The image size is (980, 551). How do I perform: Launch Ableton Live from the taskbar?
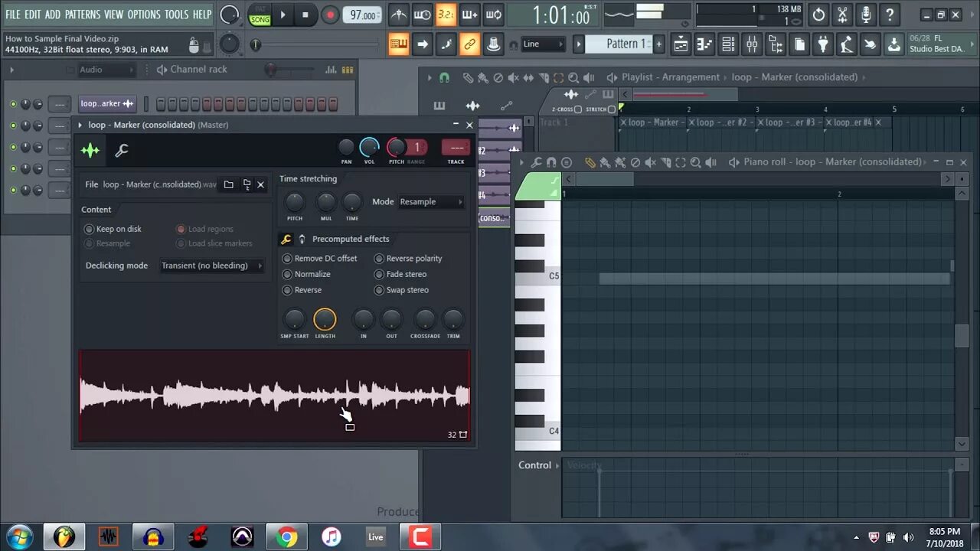coord(375,537)
